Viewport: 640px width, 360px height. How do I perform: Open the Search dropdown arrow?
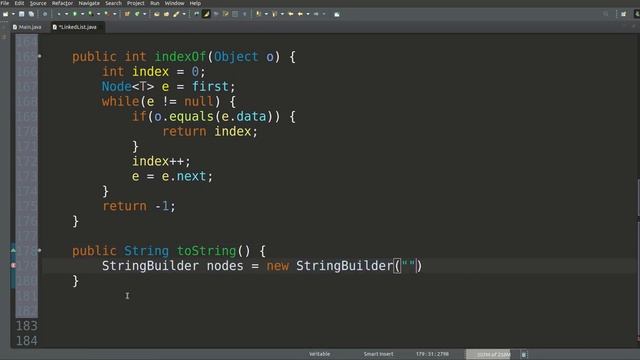(184, 14)
